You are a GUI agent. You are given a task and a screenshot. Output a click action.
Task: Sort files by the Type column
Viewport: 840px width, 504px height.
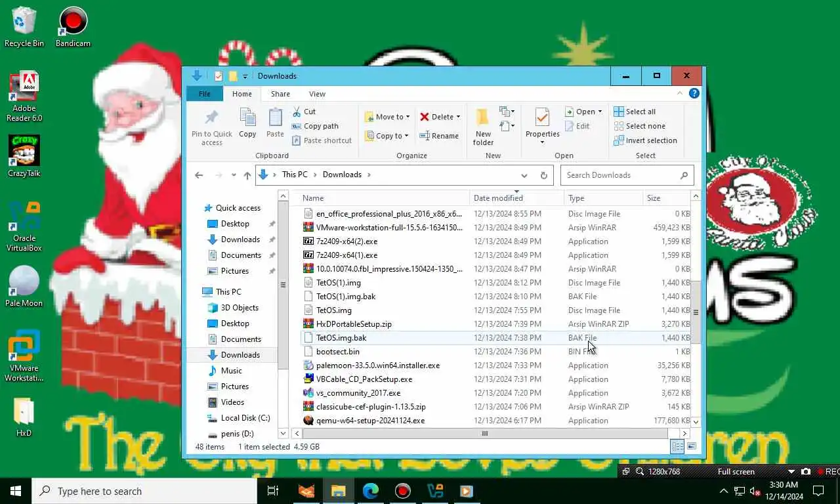coord(603,198)
